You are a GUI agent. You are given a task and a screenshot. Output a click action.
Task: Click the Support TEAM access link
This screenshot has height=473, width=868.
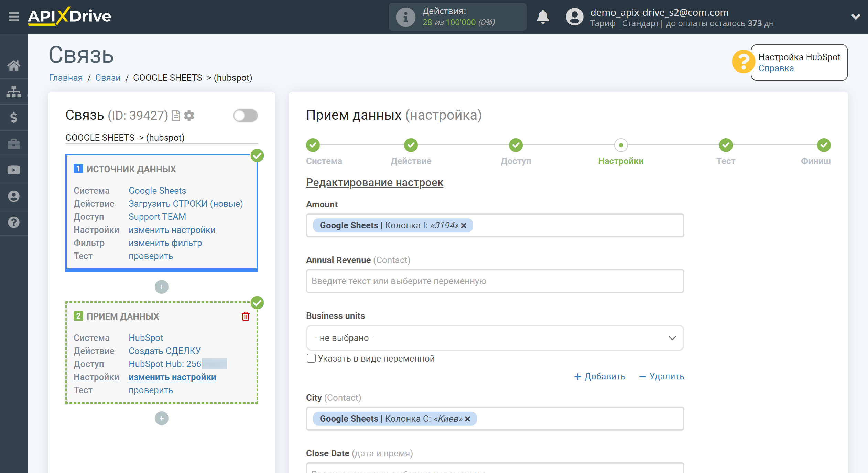click(x=157, y=217)
